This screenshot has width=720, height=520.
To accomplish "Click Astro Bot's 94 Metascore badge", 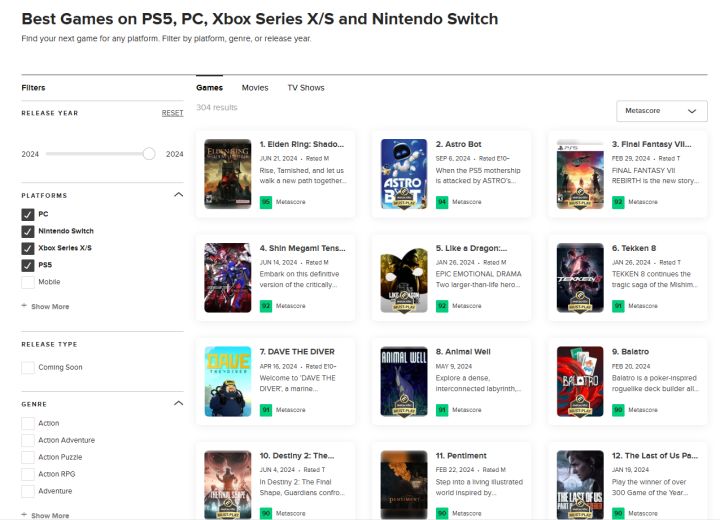I will click(442, 201).
